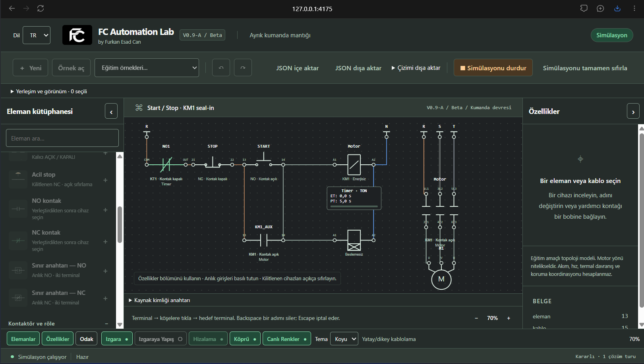Screen dimensions: 644x364
Task: Add Sınır anahtarı — NC with plus
Action: coord(105,299)
